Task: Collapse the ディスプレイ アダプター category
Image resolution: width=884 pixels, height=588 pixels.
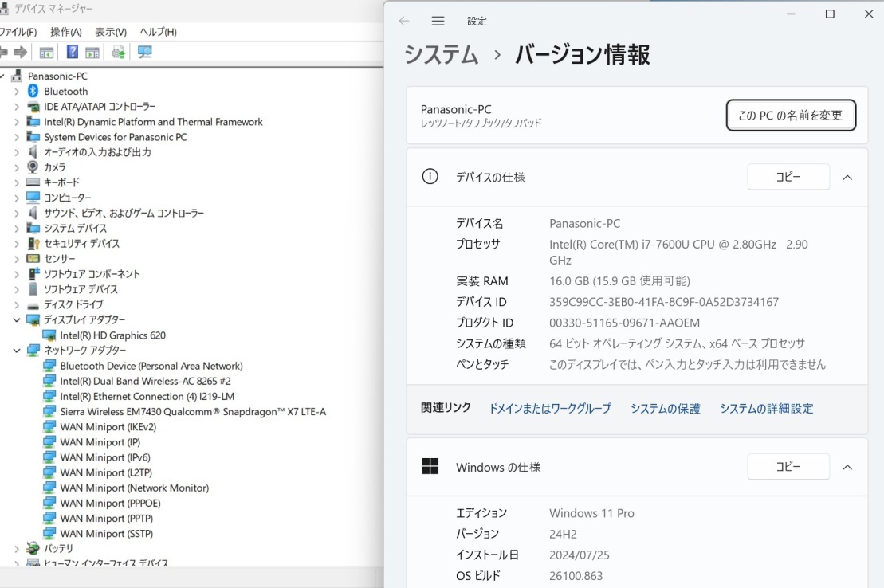Action: (17, 319)
